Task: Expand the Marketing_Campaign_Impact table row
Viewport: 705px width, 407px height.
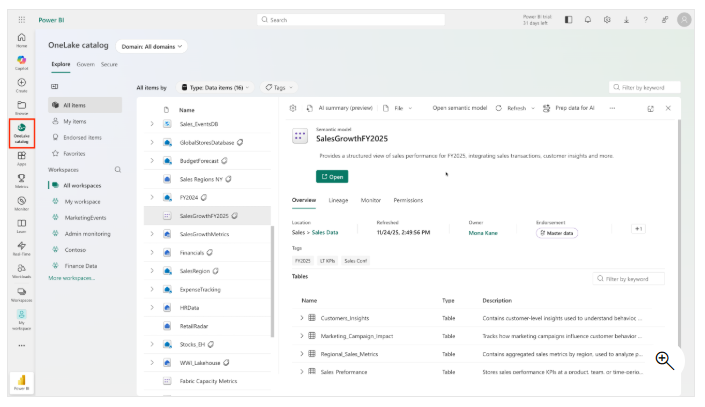Action: (x=302, y=336)
